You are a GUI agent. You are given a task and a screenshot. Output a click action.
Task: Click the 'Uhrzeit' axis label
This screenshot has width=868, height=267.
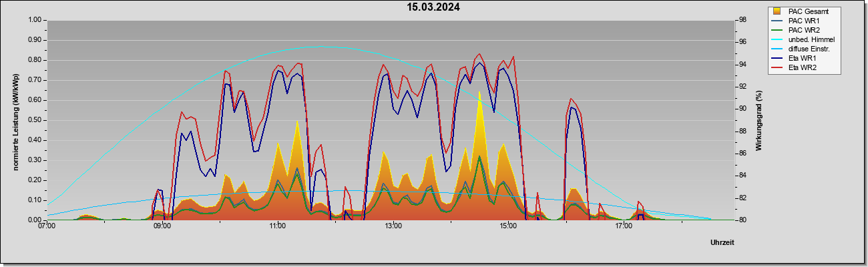[722, 242]
